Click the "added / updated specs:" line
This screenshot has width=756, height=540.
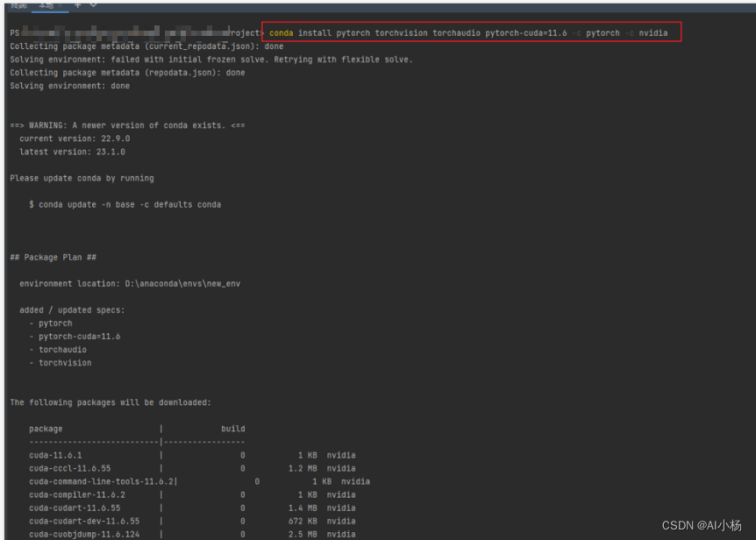tap(72, 310)
